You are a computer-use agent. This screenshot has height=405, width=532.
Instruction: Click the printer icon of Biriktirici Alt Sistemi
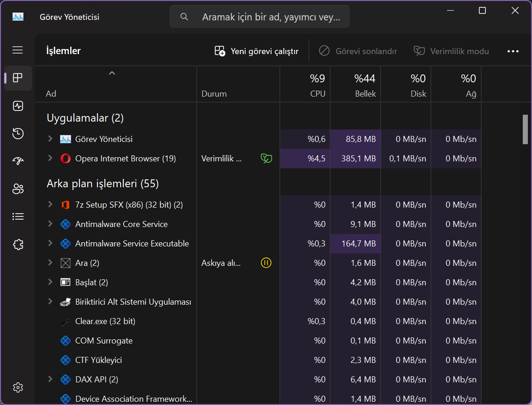point(66,302)
